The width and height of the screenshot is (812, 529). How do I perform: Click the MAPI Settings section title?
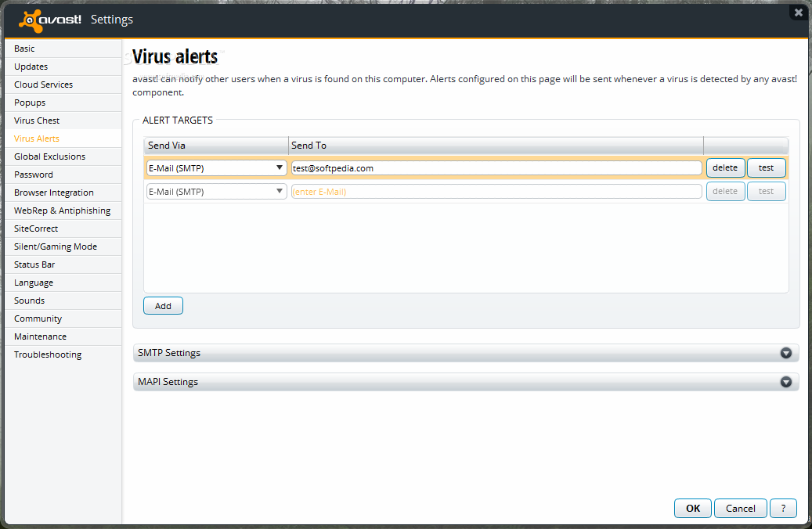click(168, 382)
